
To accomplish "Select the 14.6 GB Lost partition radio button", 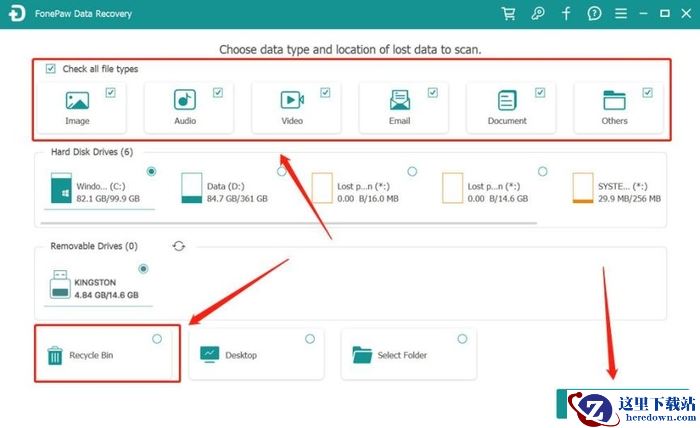I will click(x=542, y=171).
